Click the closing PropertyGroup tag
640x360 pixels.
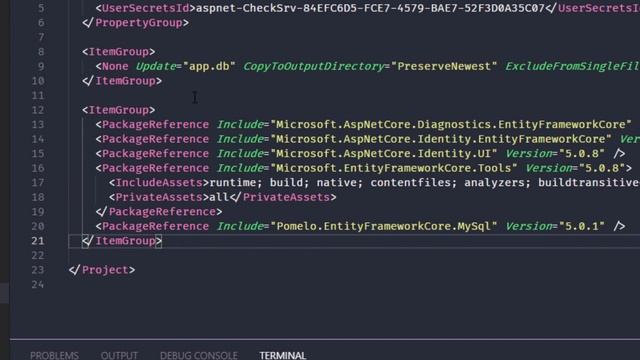tap(136, 22)
